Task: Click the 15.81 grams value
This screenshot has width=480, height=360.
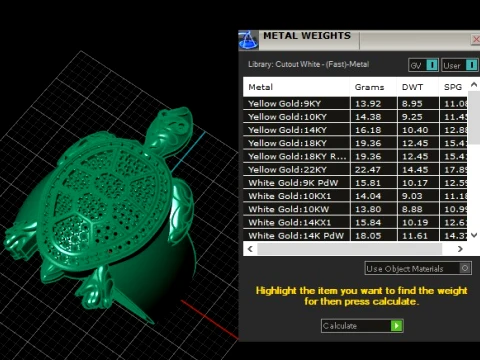Action: (368, 183)
